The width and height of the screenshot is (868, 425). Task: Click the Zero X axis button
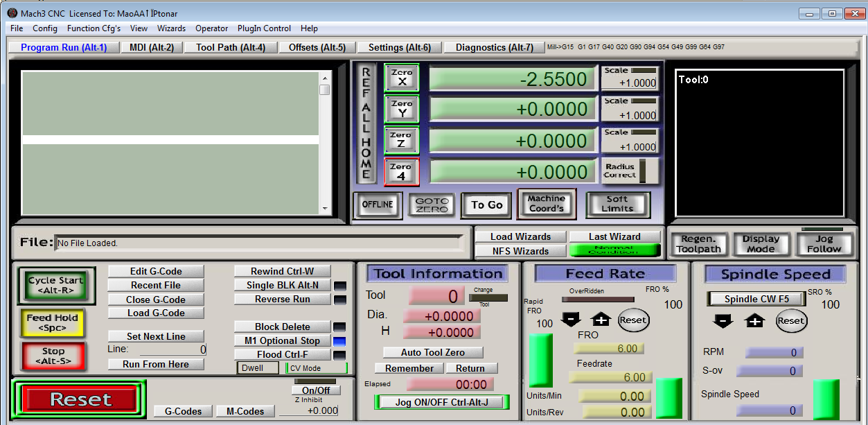pyautogui.click(x=402, y=78)
